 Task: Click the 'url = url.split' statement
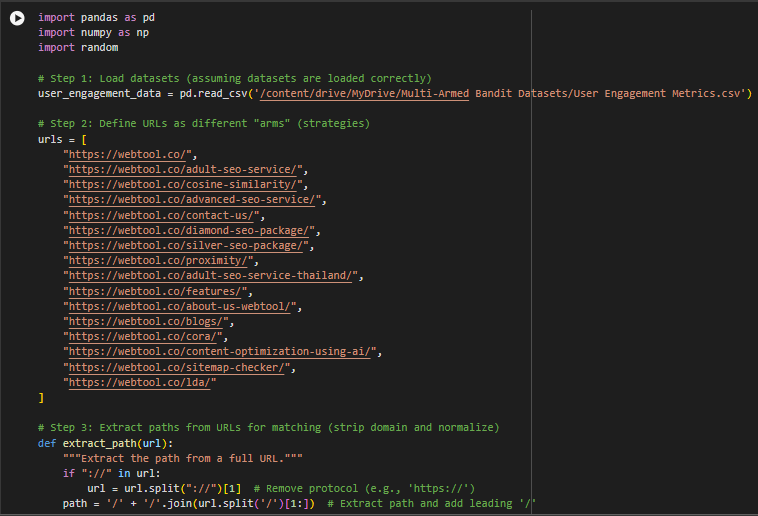[164, 488]
